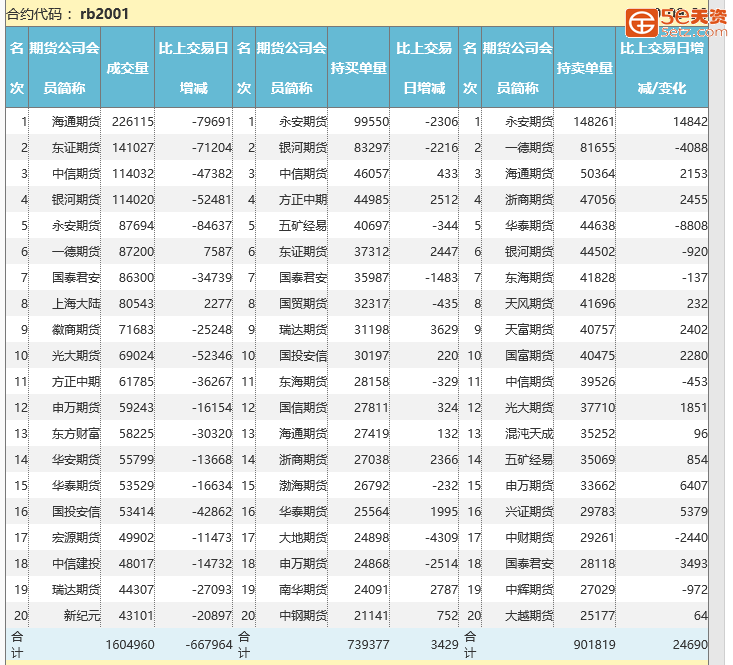Click the 持卖单量 column header

point(584,68)
